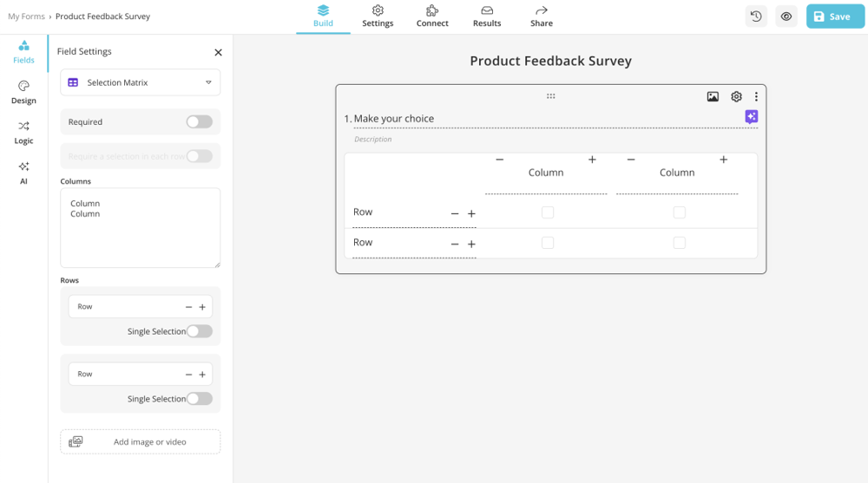Go to My Forms breadcrumb
This screenshot has height=483, width=868.
[26, 16]
